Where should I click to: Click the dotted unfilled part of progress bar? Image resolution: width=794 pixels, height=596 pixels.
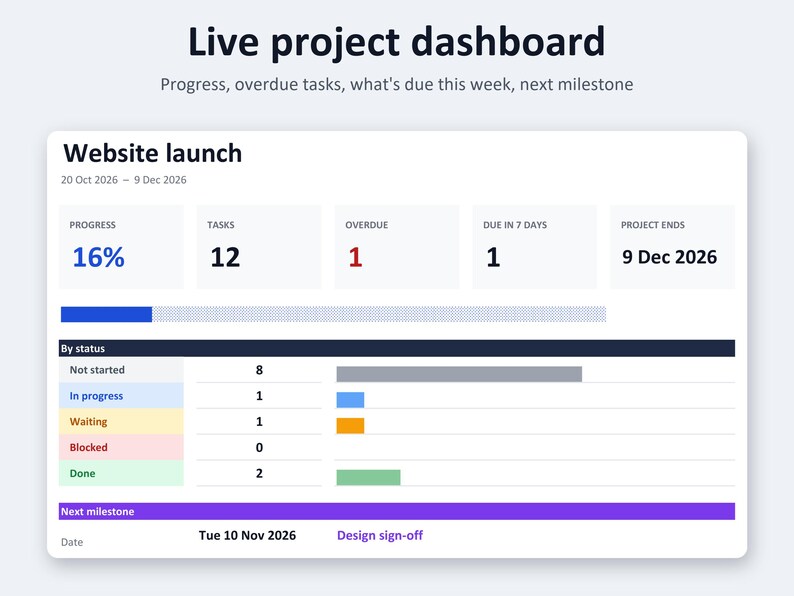(x=379, y=314)
